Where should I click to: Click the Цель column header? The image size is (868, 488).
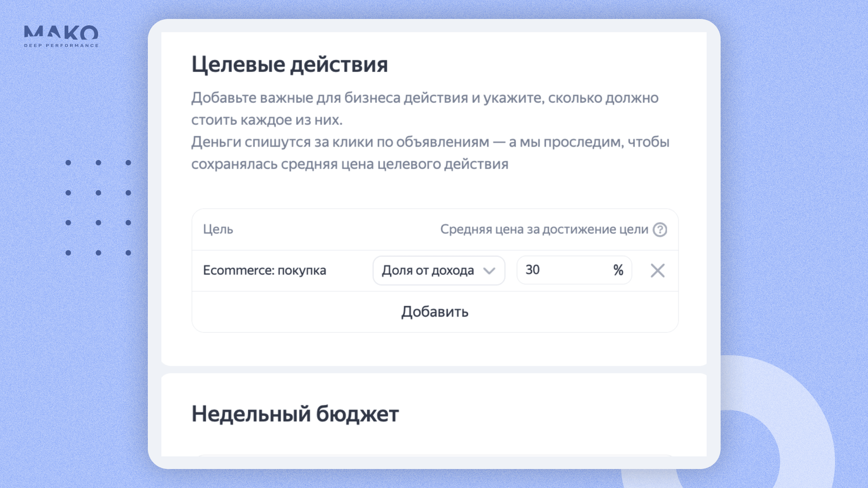pos(218,230)
